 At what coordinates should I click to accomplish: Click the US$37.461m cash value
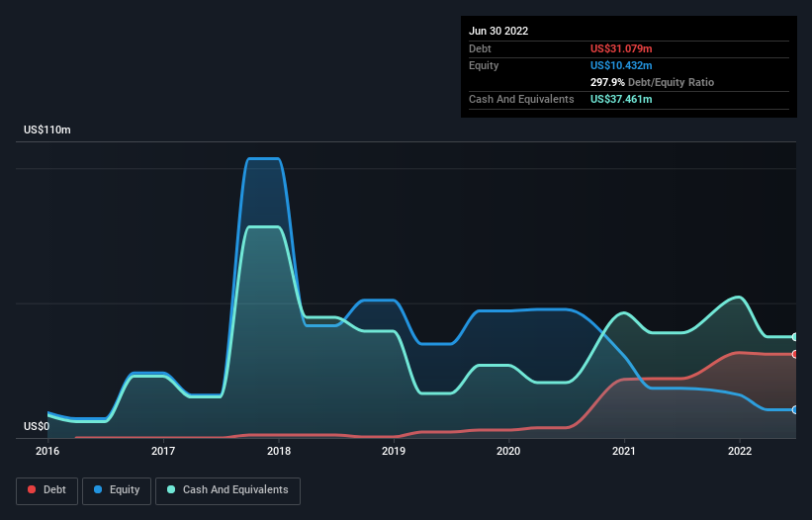[x=621, y=99]
